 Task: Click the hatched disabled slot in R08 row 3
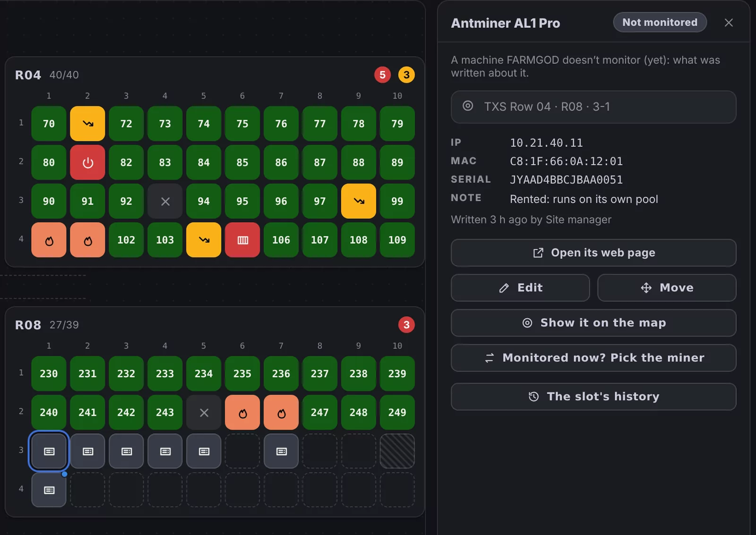[x=397, y=451]
